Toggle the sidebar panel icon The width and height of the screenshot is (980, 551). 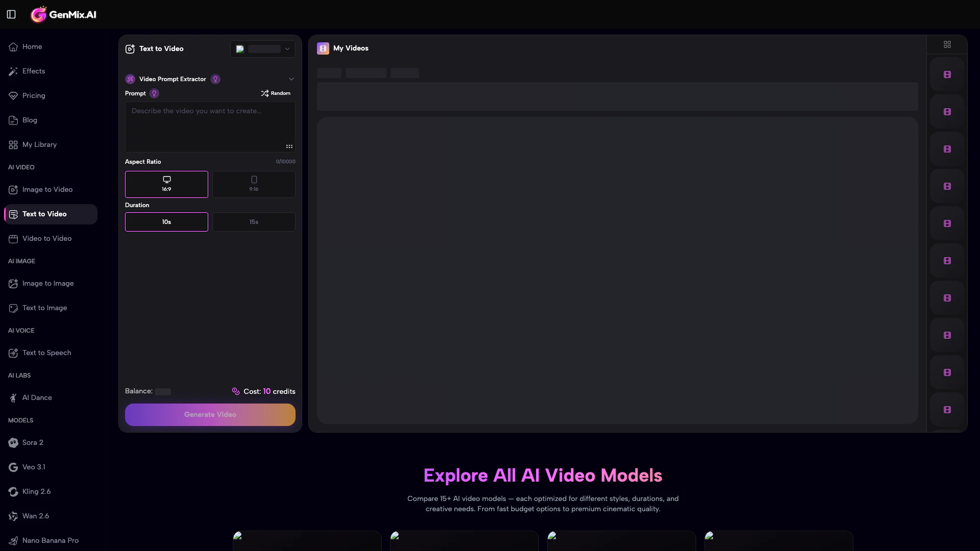(11, 14)
